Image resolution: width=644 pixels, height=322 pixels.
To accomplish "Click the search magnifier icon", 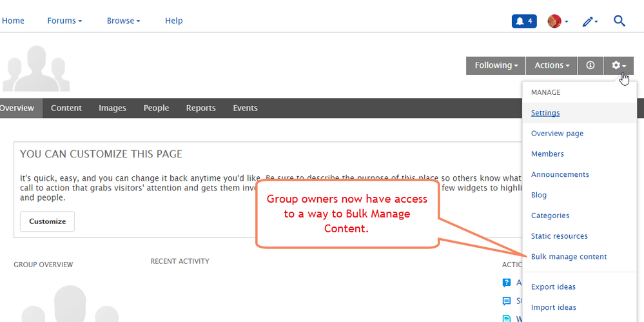I will (x=619, y=21).
